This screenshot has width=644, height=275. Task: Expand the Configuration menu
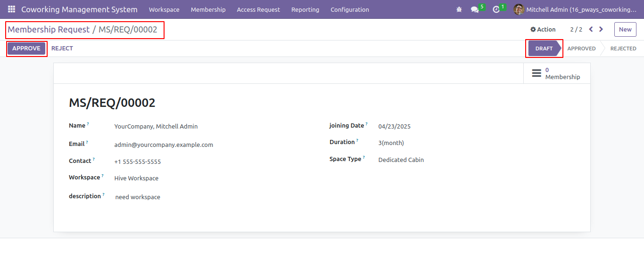[350, 9]
